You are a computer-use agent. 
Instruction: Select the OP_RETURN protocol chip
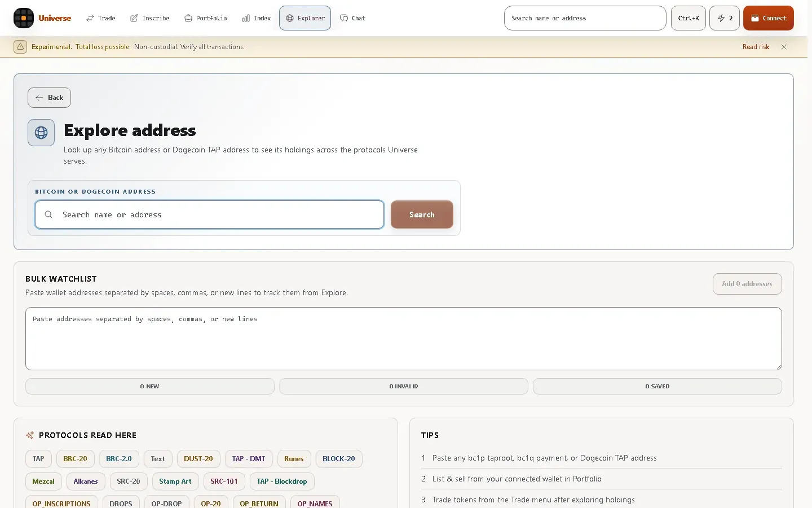point(259,502)
